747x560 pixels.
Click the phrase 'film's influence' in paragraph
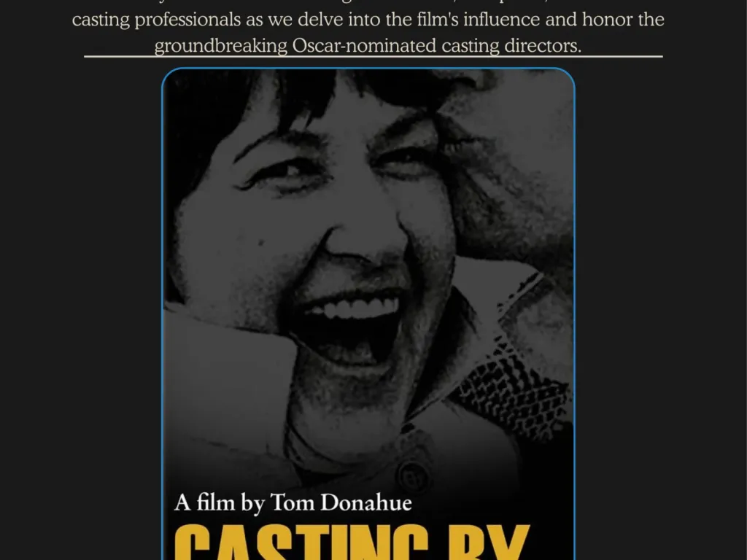coord(478,20)
